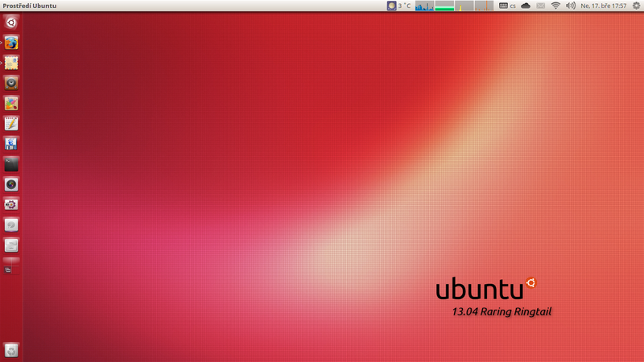Launch the colorful paint drawing application
Viewport: 644px width, 362px height.
pos(11,104)
